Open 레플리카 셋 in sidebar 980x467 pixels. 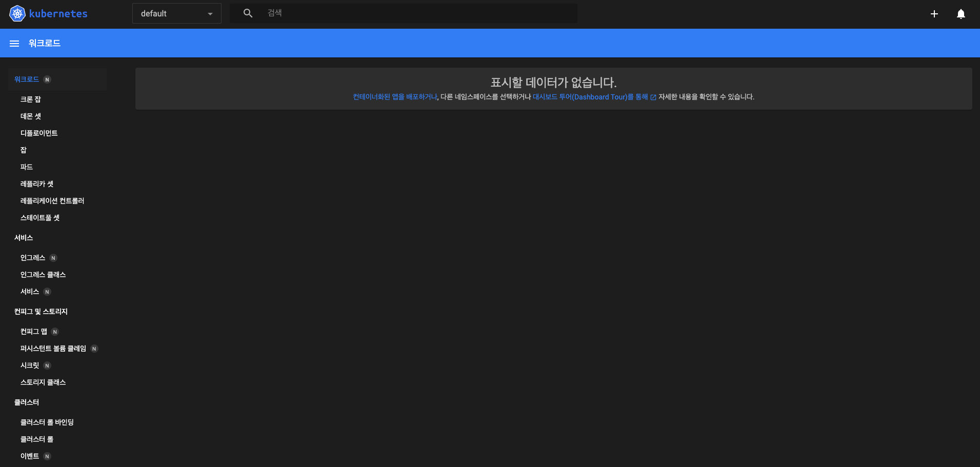[37, 184]
